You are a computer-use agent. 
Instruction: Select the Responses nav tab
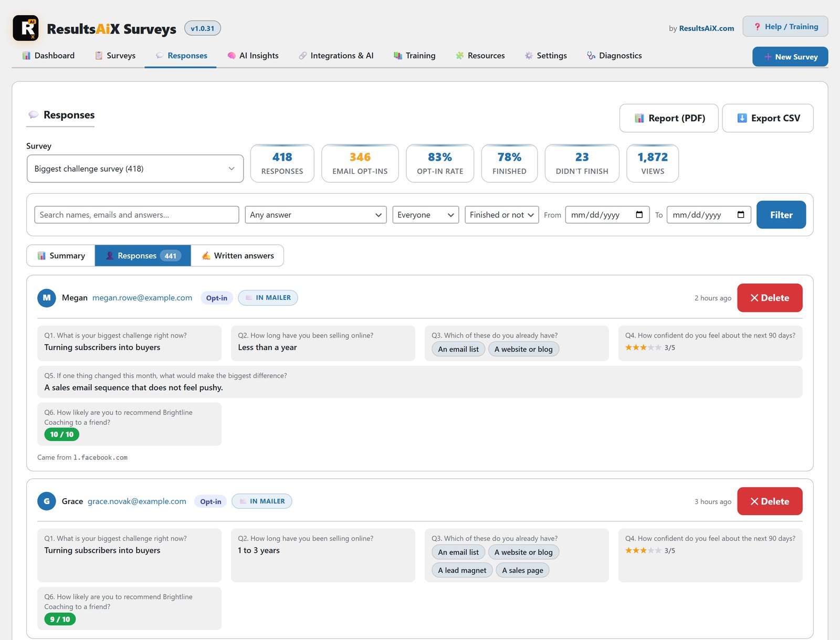(x=181, y=56)
